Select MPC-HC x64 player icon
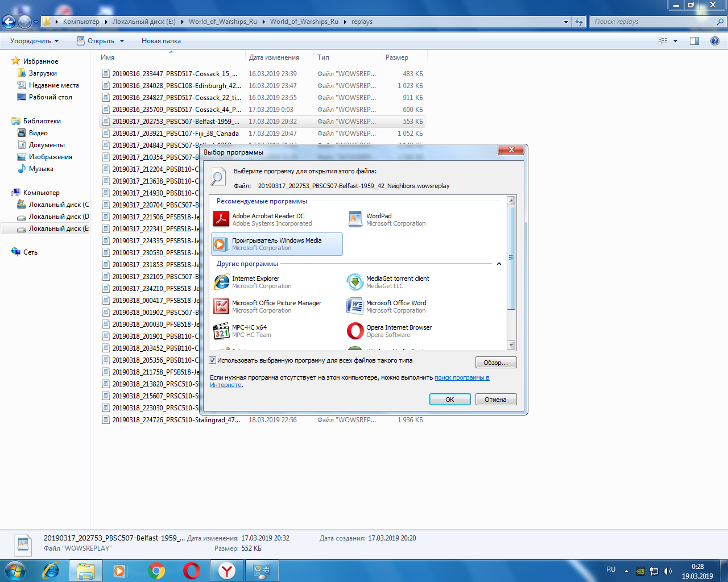Viewport: 728px width, 582px height. coord(221,331)
